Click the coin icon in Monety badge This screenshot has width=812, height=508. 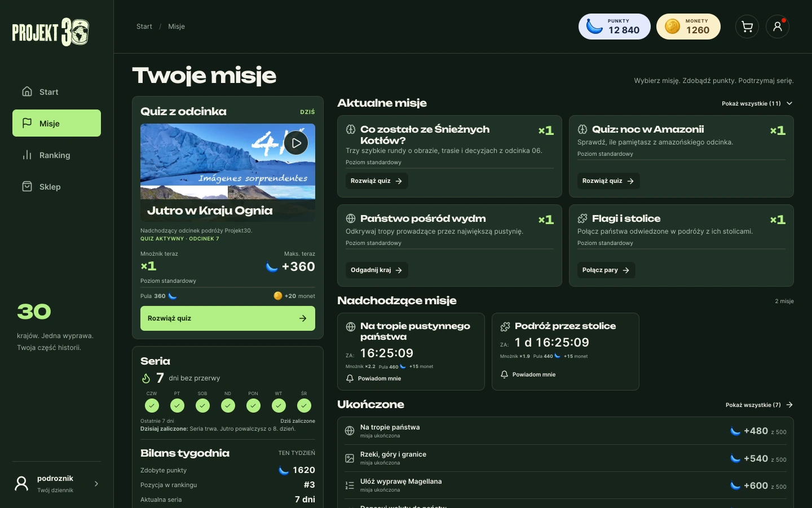click(x=672, y=27)
